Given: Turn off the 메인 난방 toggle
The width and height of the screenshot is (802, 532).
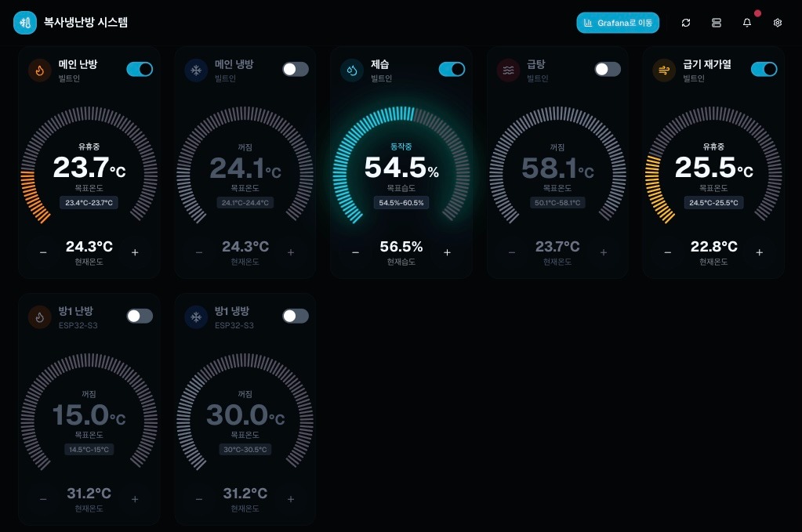Looking at the screenshot, I should pos(140,69).
